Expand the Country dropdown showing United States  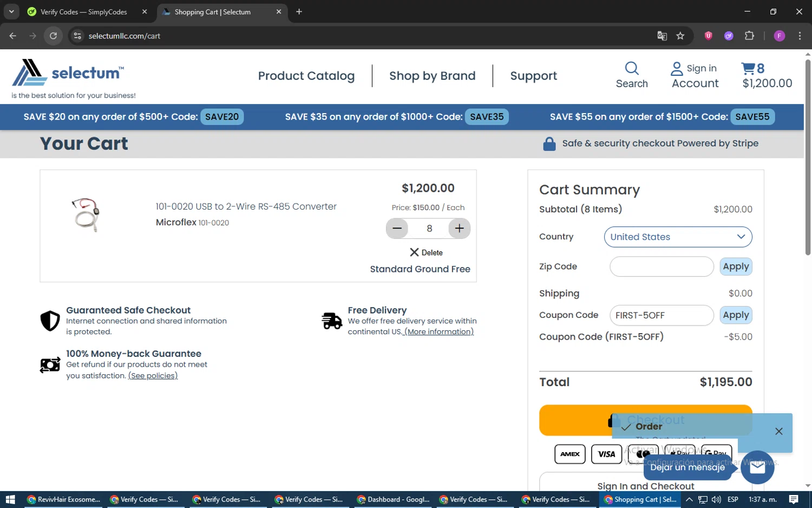(x=678, y=237)
